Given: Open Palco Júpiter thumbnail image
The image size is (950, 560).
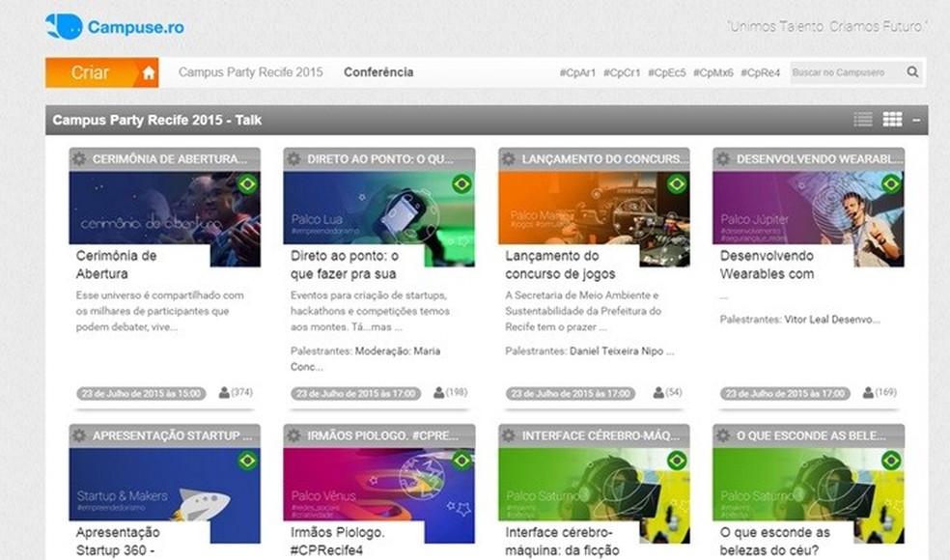Looking at the screenshot, I should pyautogui.click(x=808, y=208).
